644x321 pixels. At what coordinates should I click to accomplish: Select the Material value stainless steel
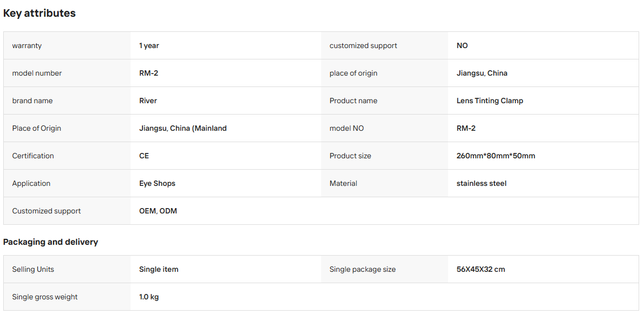click(x=482, y=183)
